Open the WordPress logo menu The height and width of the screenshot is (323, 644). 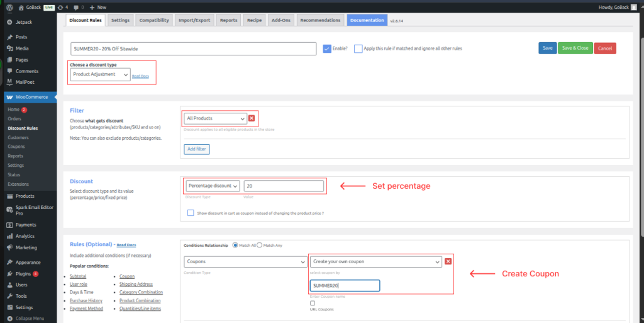click(10, 8)
